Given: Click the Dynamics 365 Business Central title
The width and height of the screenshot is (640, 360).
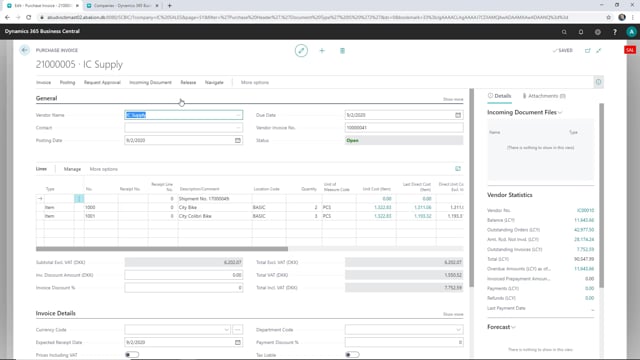Looking at the screenshot, I should (42, 31).
